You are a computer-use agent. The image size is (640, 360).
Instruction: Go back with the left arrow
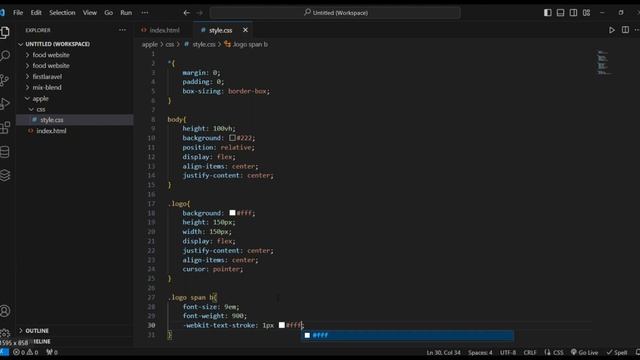pyautogui.click(x=187, y=13)
